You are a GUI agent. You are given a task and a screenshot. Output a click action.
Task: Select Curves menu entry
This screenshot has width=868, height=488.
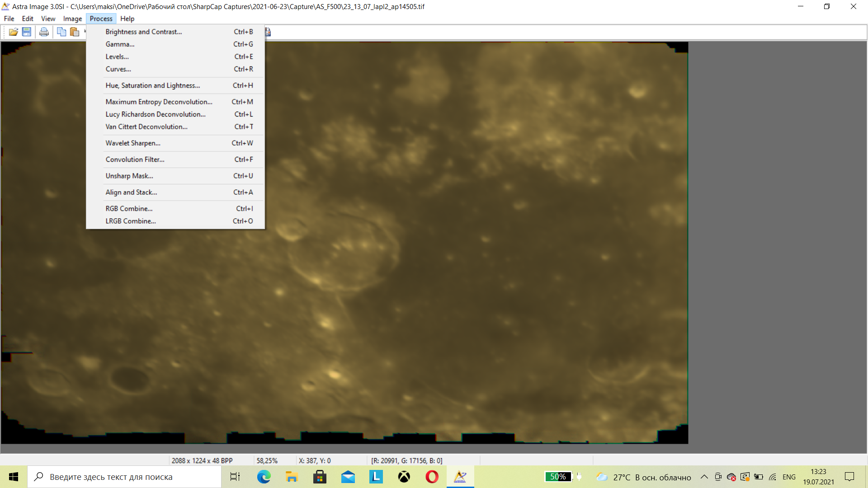coord(118,69)
